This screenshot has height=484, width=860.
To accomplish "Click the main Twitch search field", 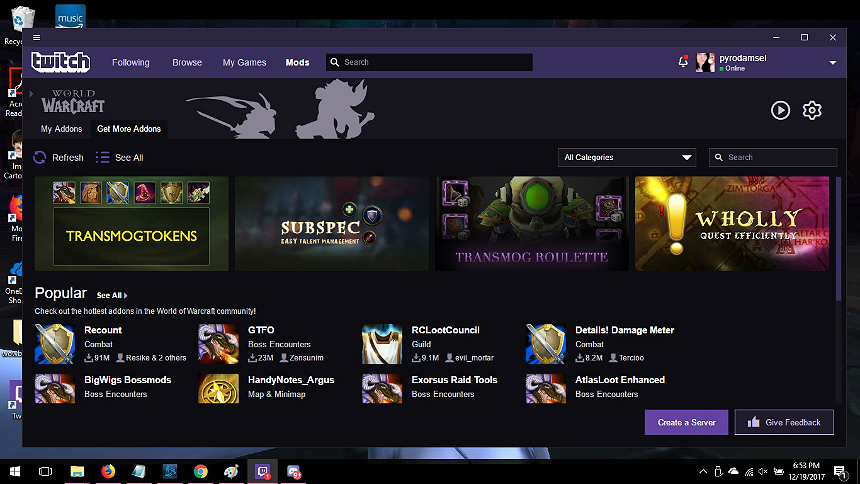I will 429,63.
